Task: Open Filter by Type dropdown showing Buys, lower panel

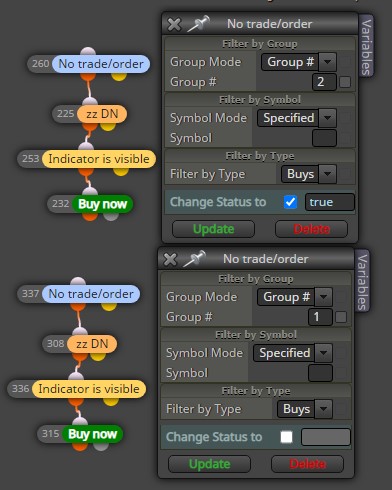Action: (x=305, y=409)
